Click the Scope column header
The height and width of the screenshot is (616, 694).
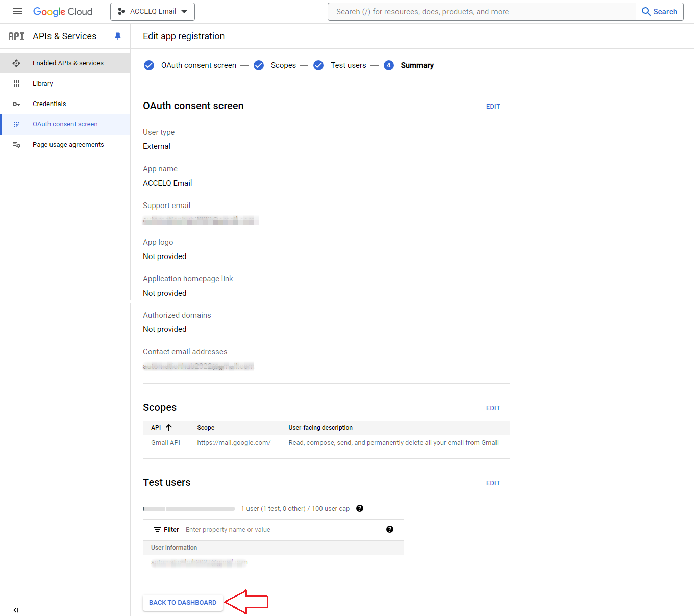(x=206, y=428)
